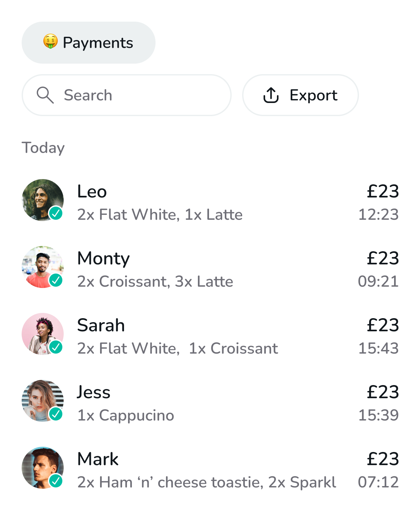
Task: Click Mark's green verified checkmark badge
Action: point(56,481)
